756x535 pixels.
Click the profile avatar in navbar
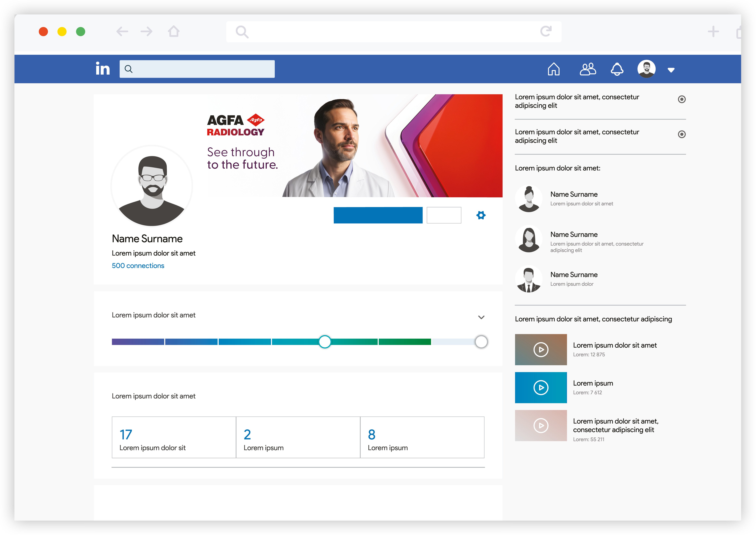pyautogui.click(x=646, y=69)
